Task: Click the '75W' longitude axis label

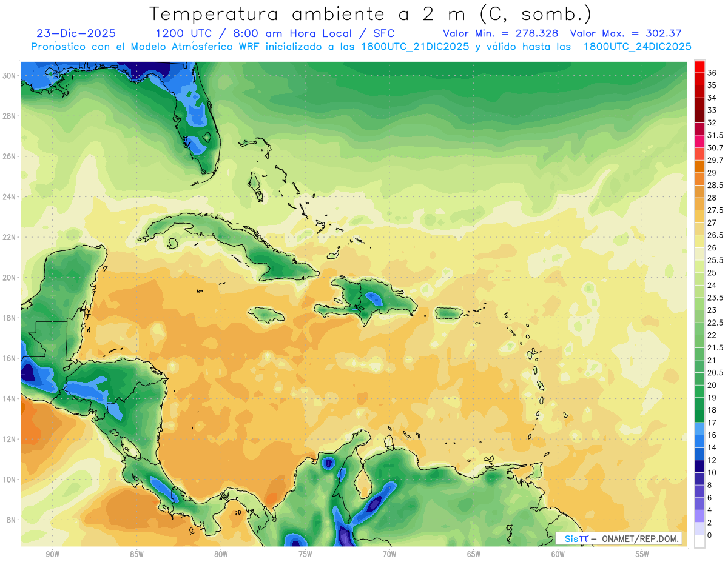Action: [x=305, y=554]
